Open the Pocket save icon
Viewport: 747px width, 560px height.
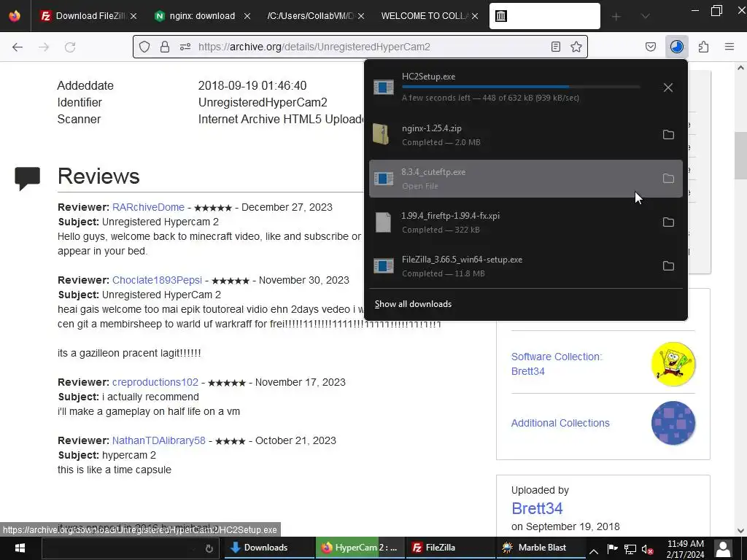coord(650,47)
